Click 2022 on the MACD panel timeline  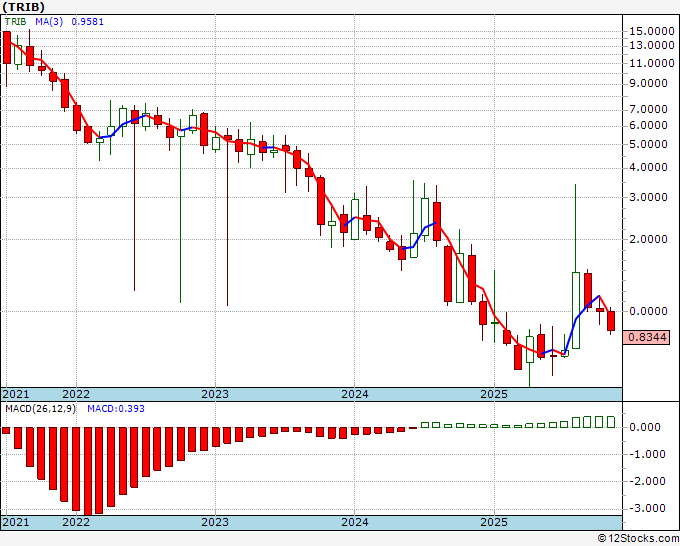coord(76,522)
